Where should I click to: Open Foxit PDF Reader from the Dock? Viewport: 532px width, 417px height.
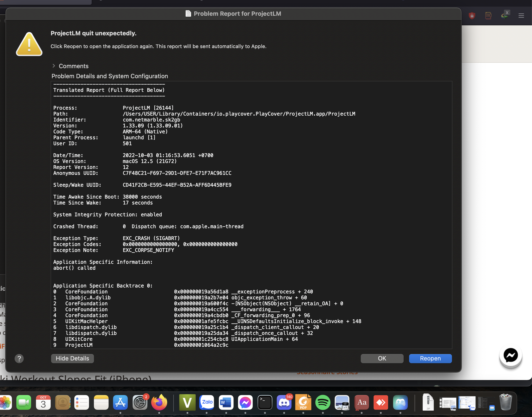pyautogui.click(x=304, y=403)
